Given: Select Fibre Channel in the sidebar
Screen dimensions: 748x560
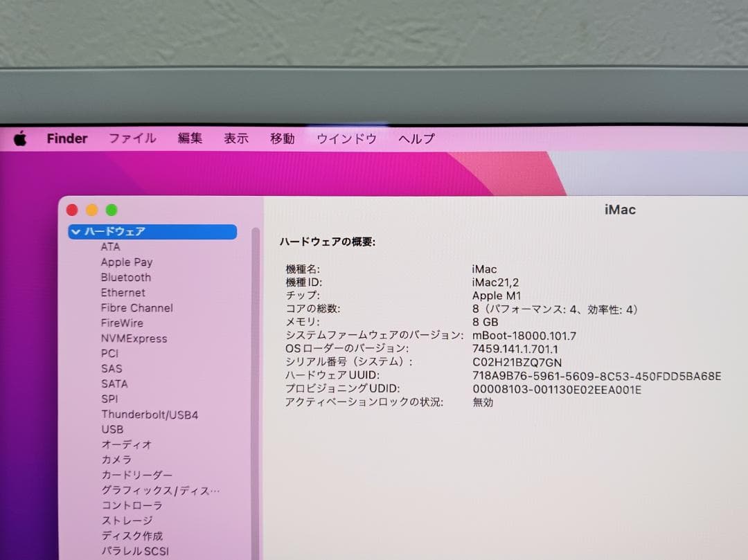Looking at the screenshot, I should tap(137, 308).
